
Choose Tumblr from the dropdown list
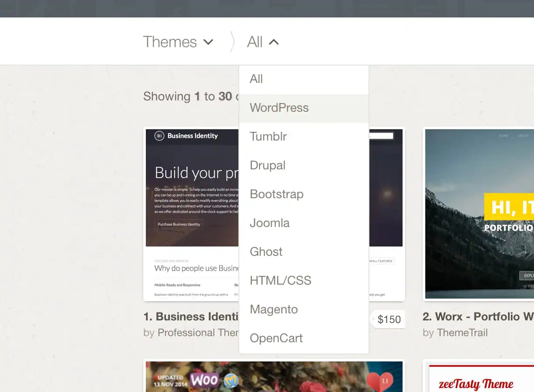coord(304,137)
